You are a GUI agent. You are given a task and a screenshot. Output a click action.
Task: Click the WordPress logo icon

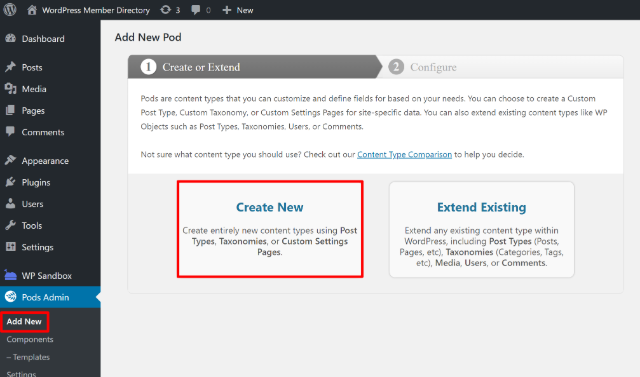point(10,9)
